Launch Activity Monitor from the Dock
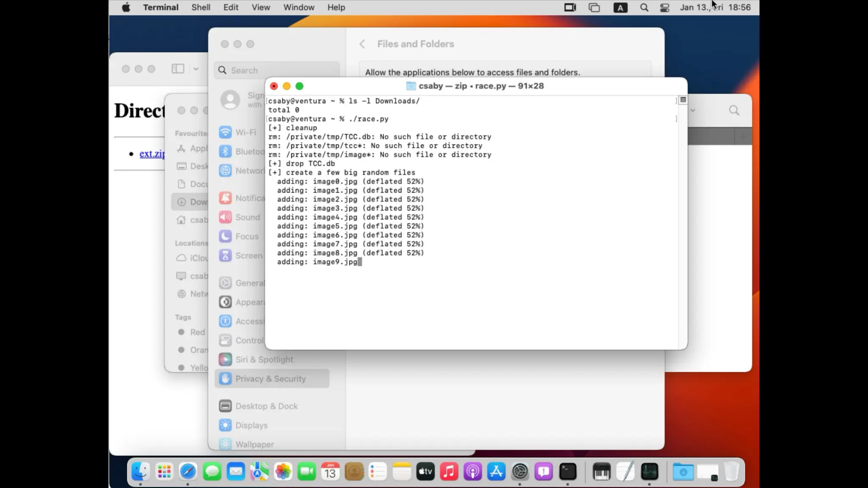 coord(649,471)
